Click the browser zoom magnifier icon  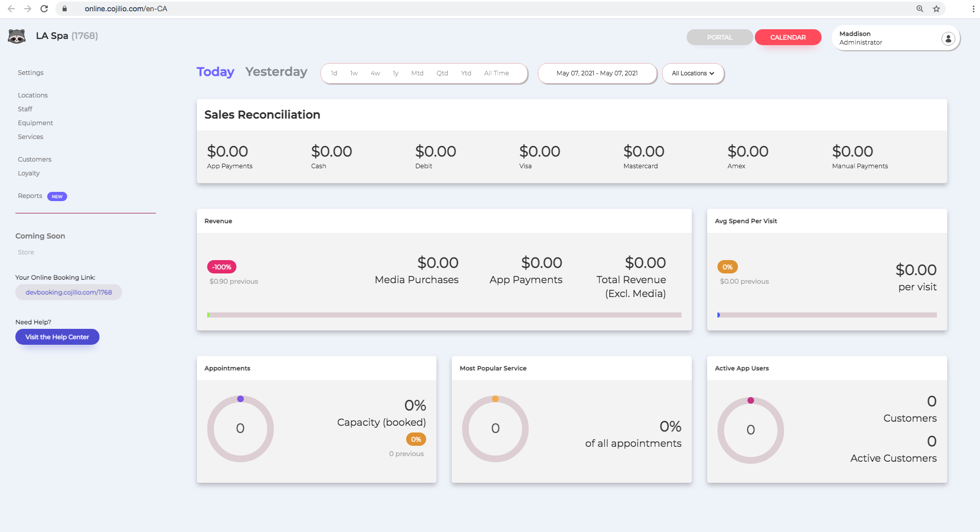[919, 9]
